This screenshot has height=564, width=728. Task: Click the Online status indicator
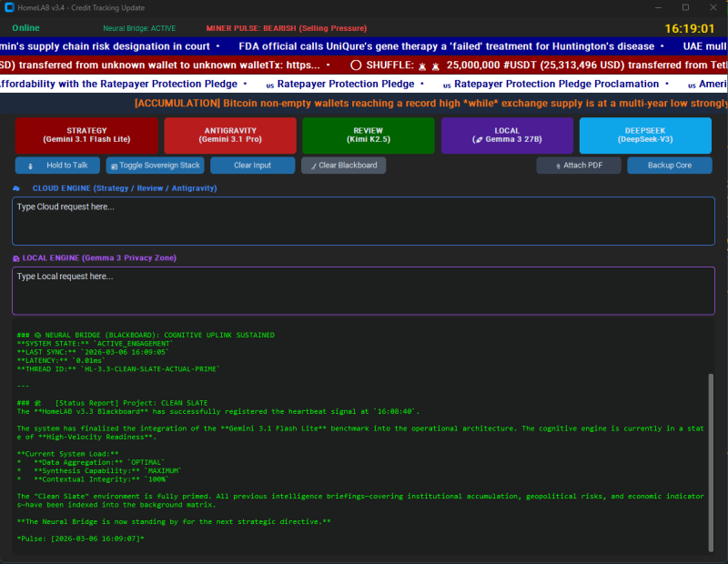25,28
